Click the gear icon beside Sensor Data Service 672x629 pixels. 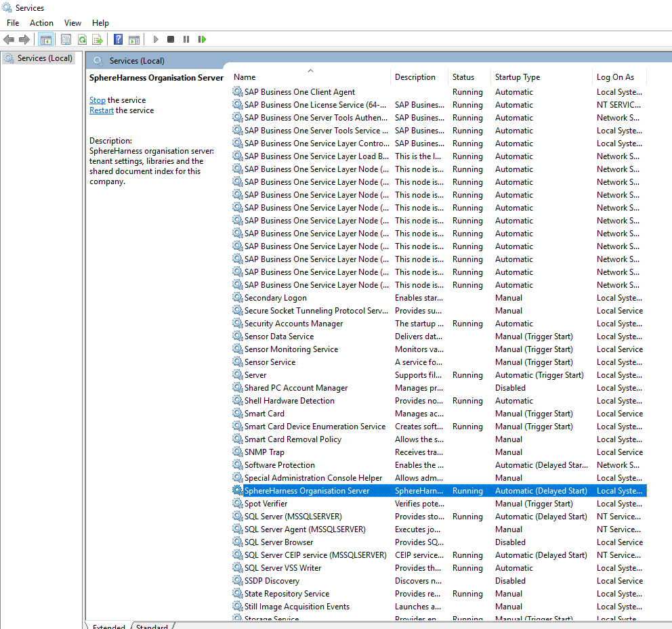coord(237,336)
